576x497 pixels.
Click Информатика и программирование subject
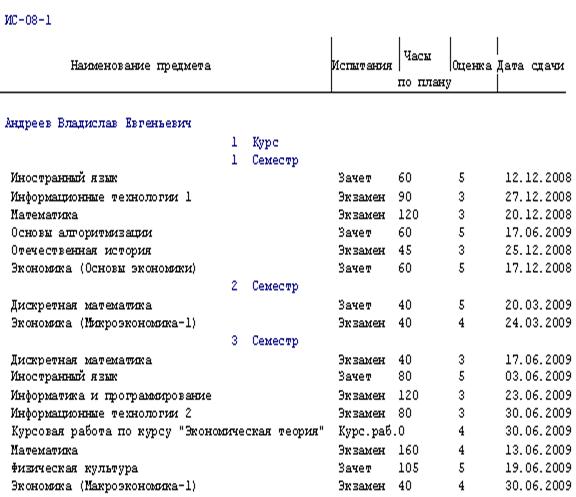tap(111, 396)
